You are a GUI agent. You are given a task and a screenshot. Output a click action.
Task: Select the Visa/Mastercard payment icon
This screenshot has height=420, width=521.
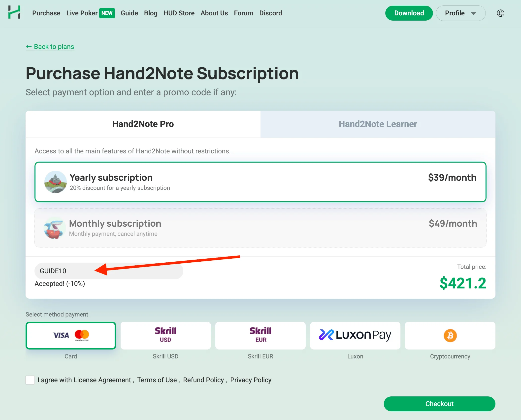pos(71,336)
